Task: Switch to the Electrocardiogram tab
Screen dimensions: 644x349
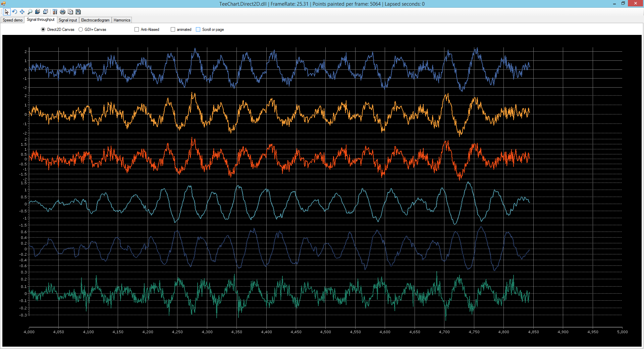Action: (95, 20)
